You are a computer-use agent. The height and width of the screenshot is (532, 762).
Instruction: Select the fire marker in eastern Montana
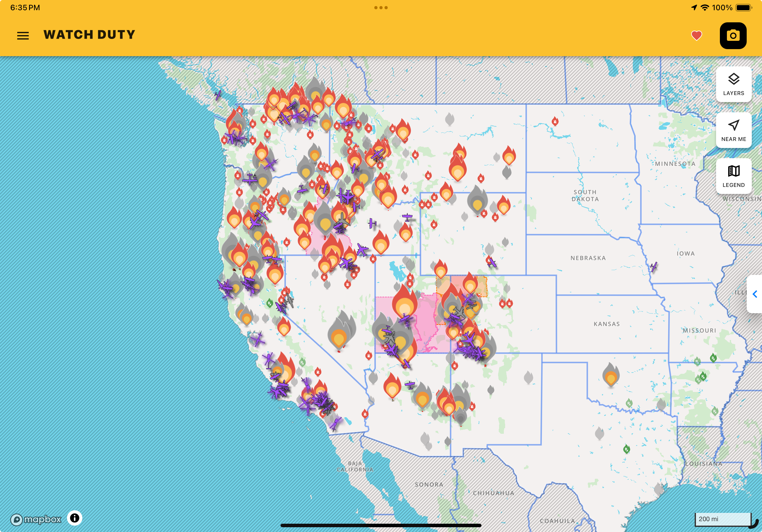click(509, 156)
